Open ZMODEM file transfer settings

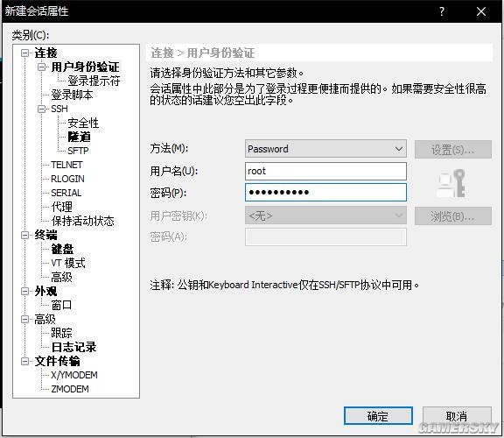pyautogui.click(x=70, y=389)
